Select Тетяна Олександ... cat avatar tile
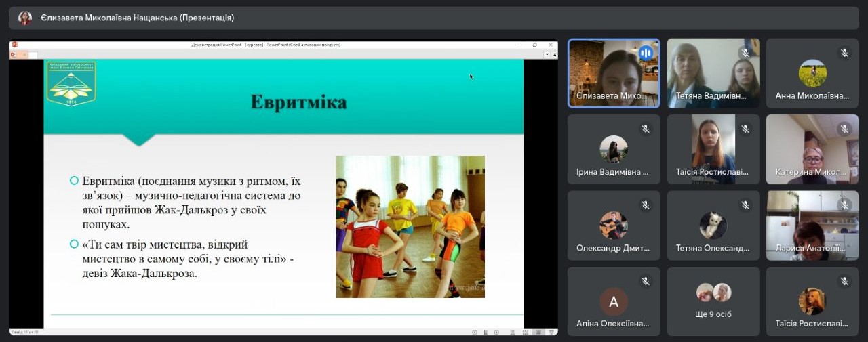 [x=713, y=225]
